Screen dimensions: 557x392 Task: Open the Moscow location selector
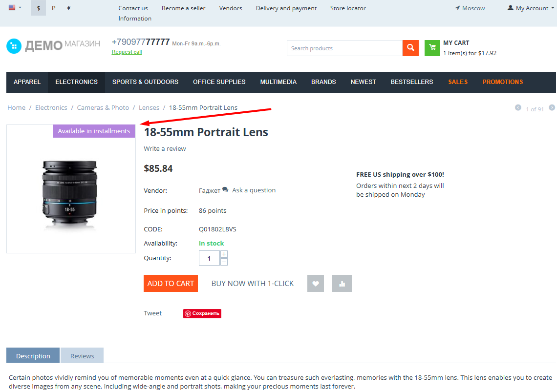470,8
